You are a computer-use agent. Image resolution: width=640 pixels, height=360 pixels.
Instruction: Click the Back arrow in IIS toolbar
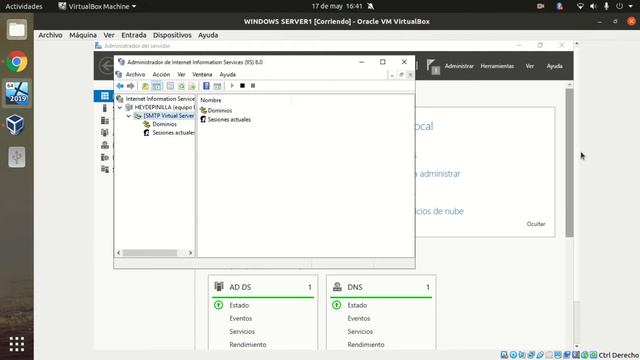click(x=120, y=86)
